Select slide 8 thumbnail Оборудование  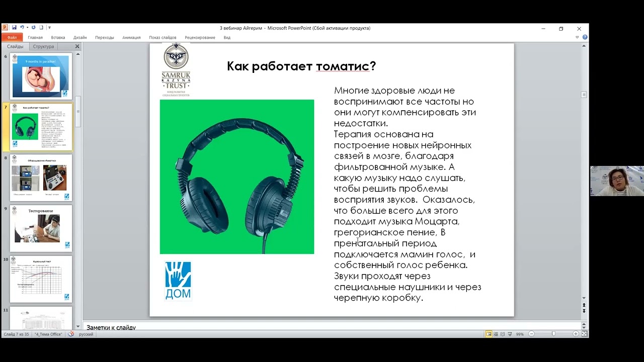click(x=41, y=177)
